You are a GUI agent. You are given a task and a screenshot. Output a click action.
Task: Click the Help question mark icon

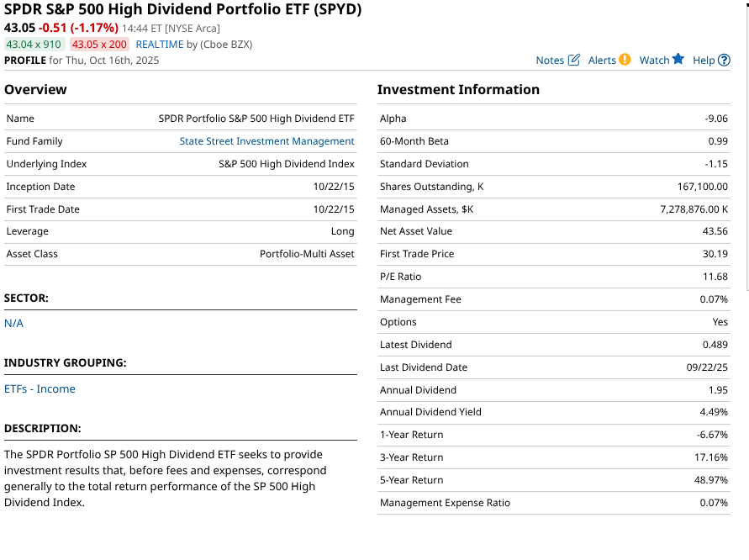click(x=725, y=60)
